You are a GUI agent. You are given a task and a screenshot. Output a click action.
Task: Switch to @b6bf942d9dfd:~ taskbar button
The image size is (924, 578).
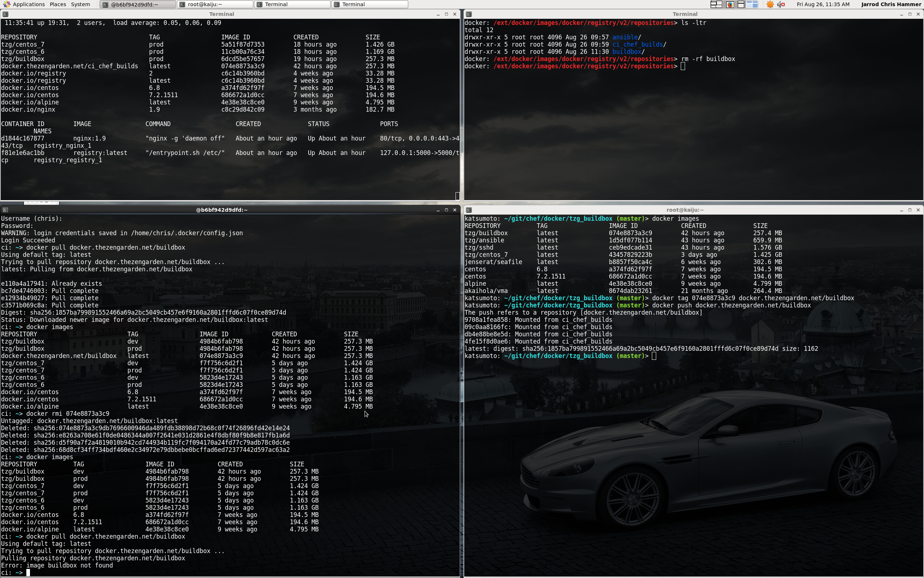[138, 4]
